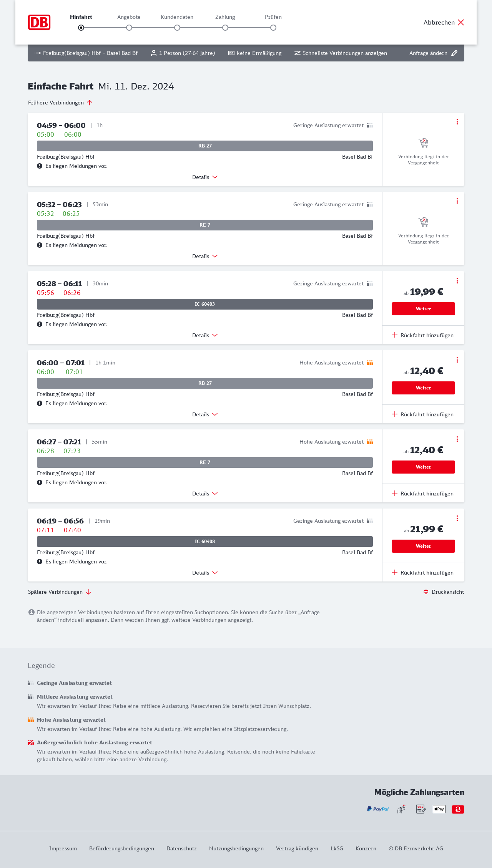Screen dimensions: 492x868
Task: Select the Zahlung step circle
Action: pos(225,28)
